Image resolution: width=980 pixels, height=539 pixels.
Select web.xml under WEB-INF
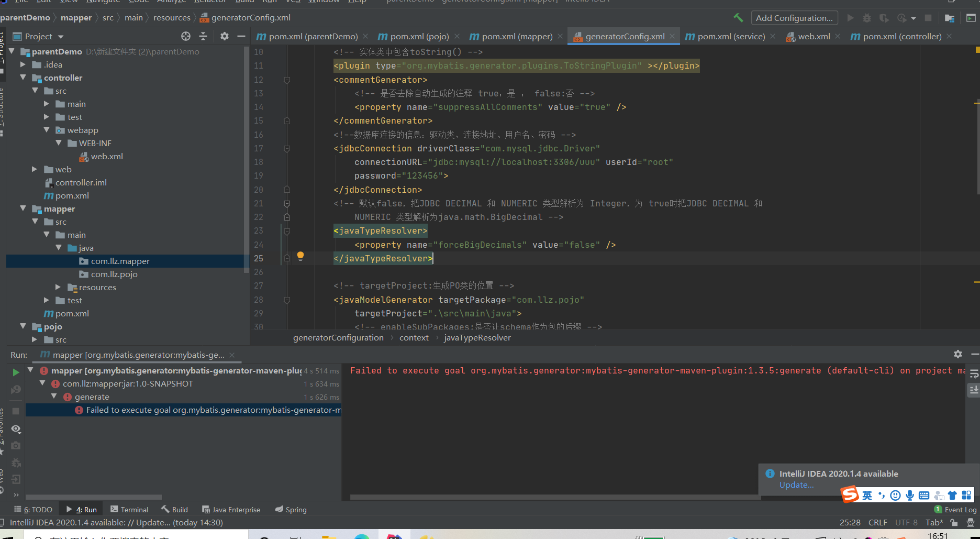click(x=107, y=156)
